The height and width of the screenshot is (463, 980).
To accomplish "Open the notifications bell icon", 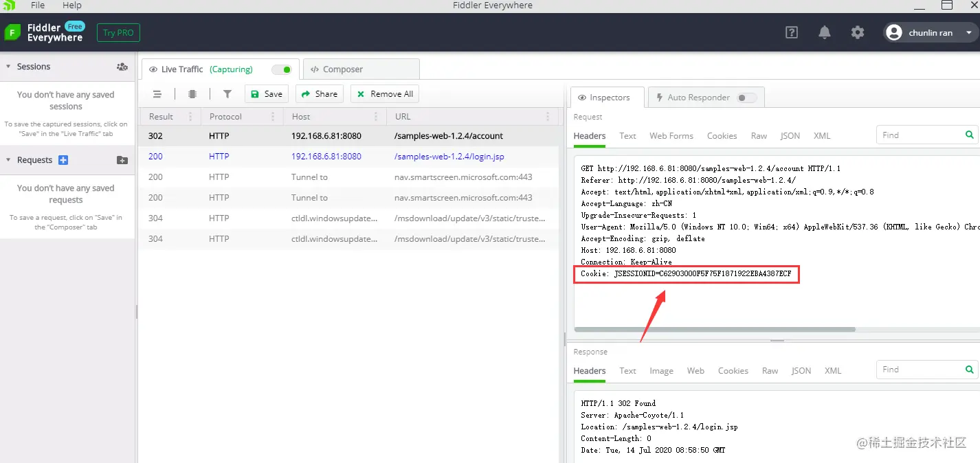I will 825,32.
